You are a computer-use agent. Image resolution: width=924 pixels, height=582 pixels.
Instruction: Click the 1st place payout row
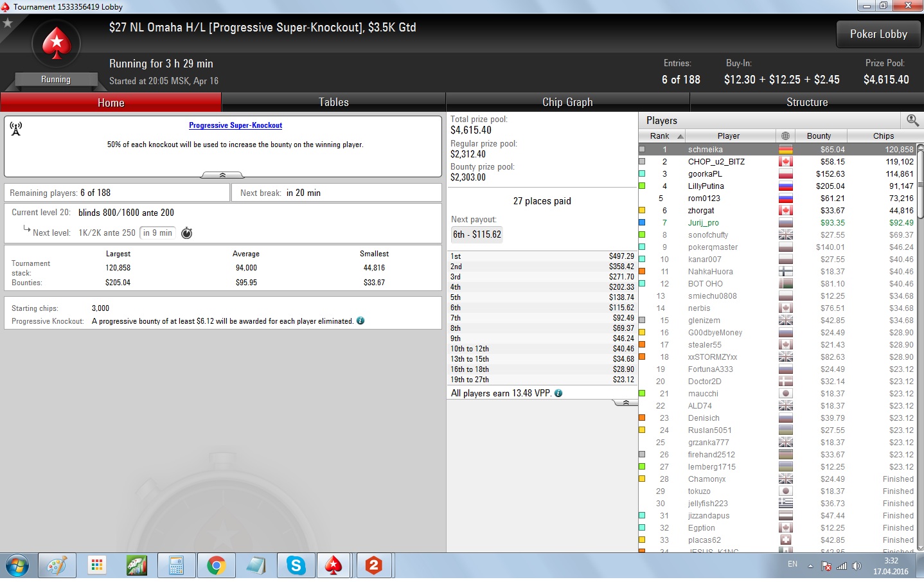pos(542,256)
